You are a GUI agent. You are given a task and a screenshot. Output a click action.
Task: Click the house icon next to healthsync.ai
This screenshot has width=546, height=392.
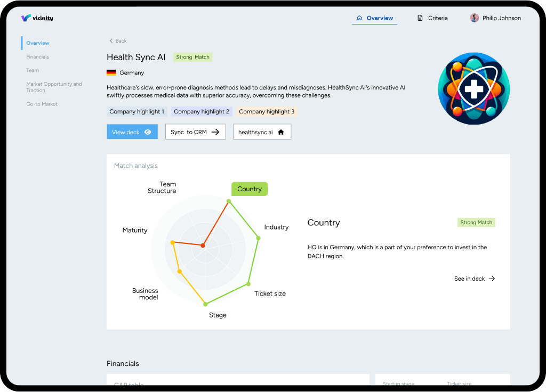pyautogui.click(x=281, y=132)
